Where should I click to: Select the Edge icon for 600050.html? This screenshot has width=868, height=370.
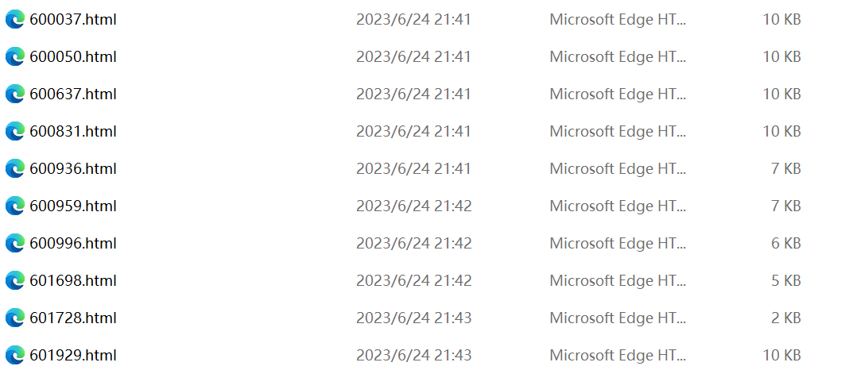(x=14, y=57)
